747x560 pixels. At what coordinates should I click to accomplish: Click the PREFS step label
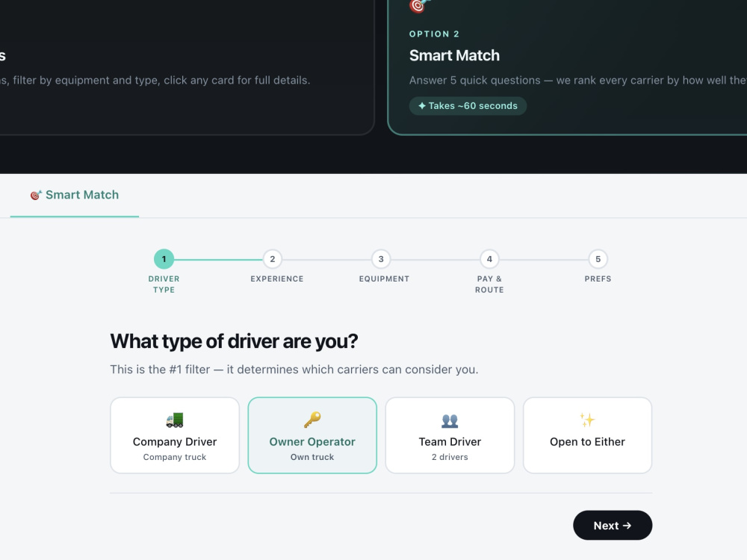pos(598,279)
